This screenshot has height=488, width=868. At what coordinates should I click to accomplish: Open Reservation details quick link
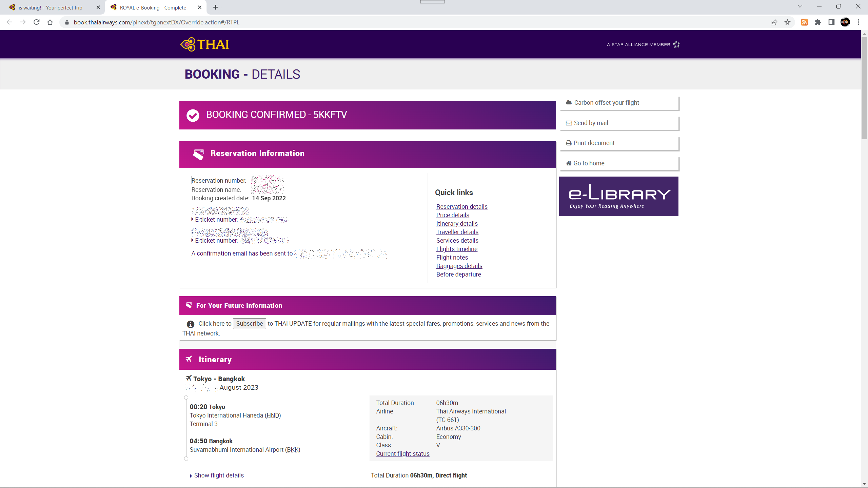(461, 206)
